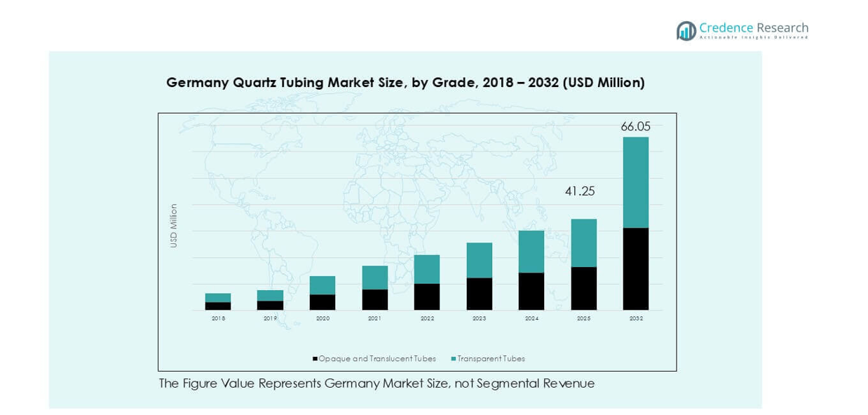868x415 pixels.
Task: Select the teal segment of the 2032 bar
Action: pyautogui.click(x=635, y=182)
